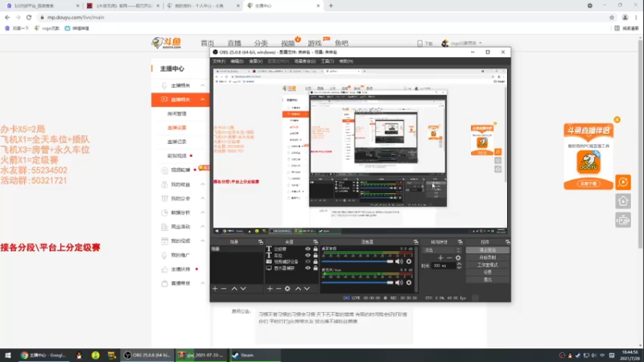Toggle visibility of the second text source

coord(308,255)
